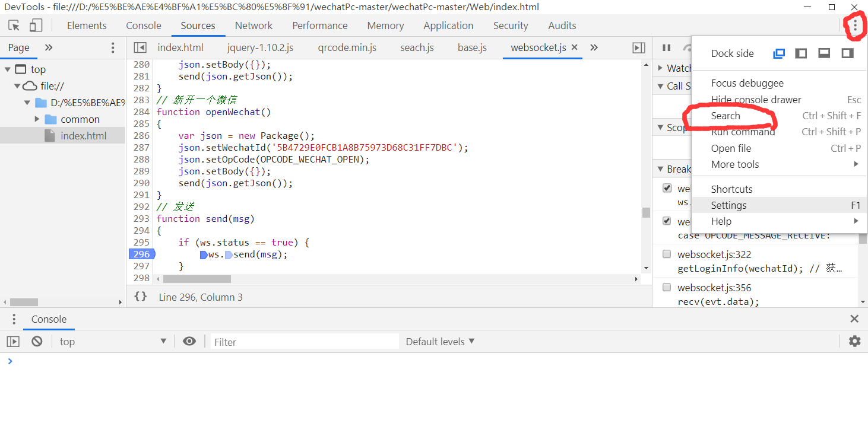Switch to the index.html file tab
The height and width of the screenshot is (433, 868).
[x=180, y=47]
